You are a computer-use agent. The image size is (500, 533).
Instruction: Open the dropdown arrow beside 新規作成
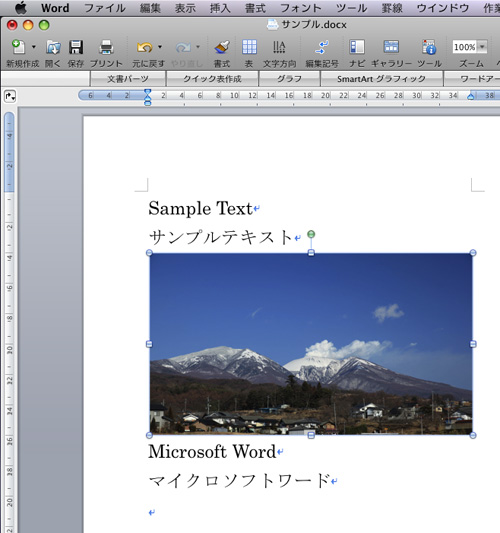[x=34, y=47]
